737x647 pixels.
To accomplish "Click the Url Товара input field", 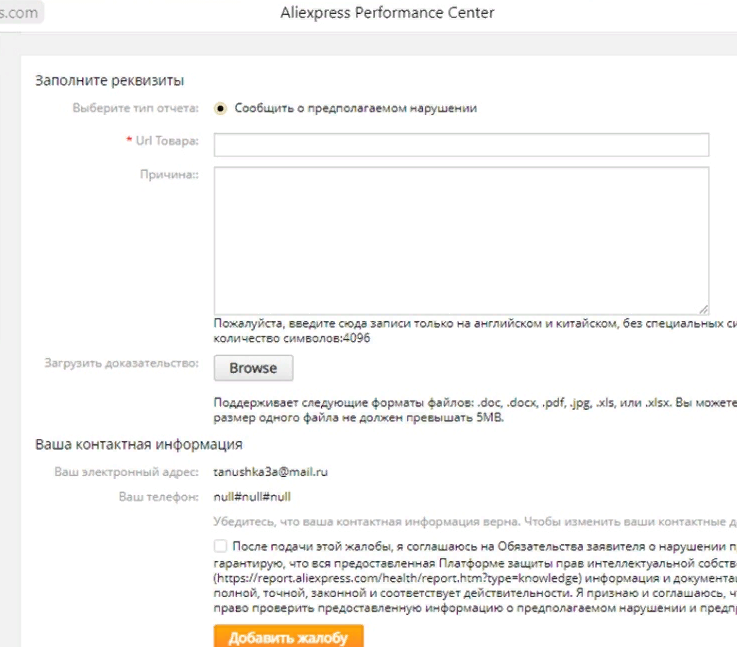I will pos(461,145).
